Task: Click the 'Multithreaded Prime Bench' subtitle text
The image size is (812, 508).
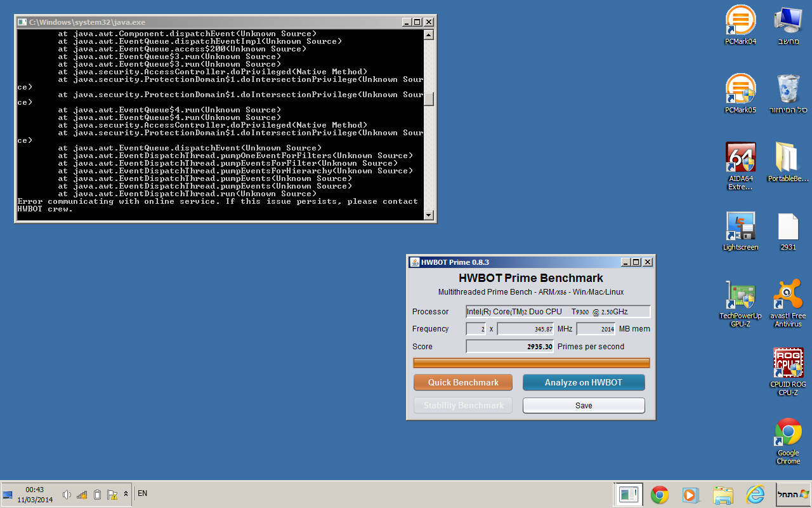Action: point(531,292)
